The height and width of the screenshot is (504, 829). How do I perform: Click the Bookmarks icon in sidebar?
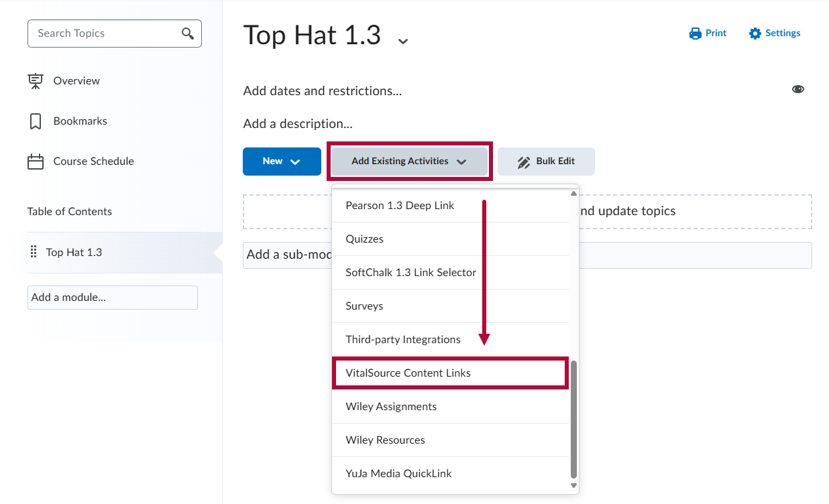[36, 121]
